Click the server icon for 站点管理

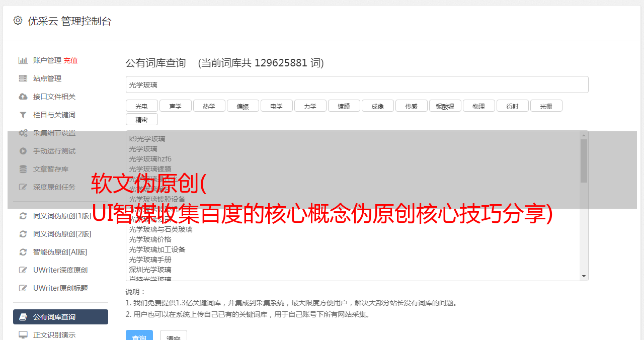click(x=23, y=78)
